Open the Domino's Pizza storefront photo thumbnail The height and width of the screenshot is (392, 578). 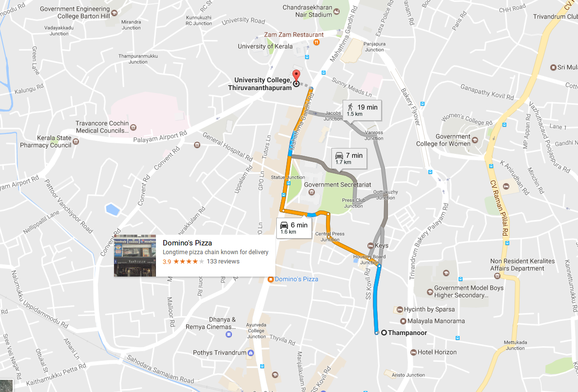click(135, 256)
